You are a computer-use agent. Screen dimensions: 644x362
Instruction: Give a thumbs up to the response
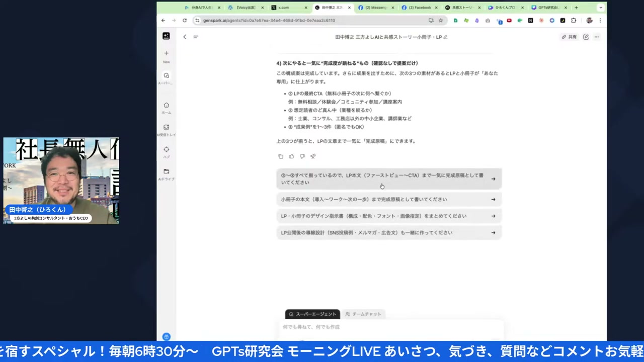pyautogui.click(x=291, y=156)
